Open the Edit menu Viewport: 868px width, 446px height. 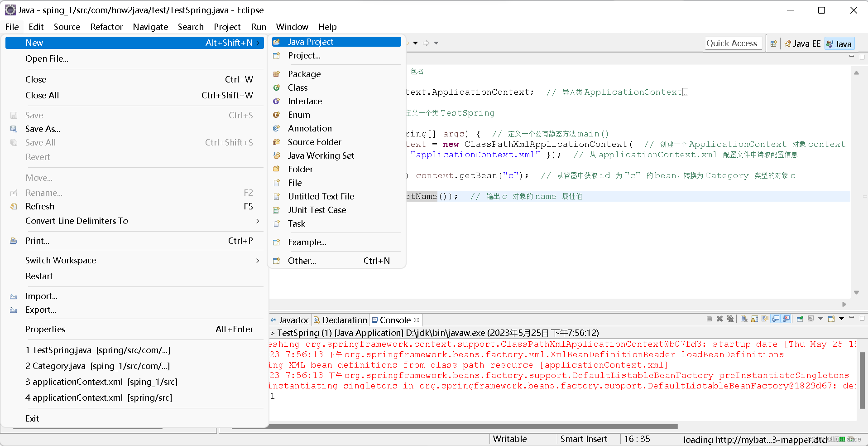tap(36, 27)
